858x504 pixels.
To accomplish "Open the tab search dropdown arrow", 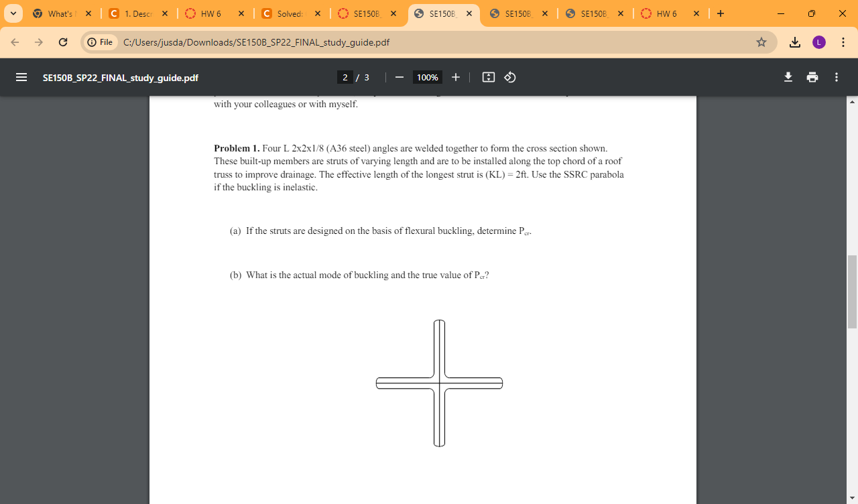I will (x=13, y=13).
